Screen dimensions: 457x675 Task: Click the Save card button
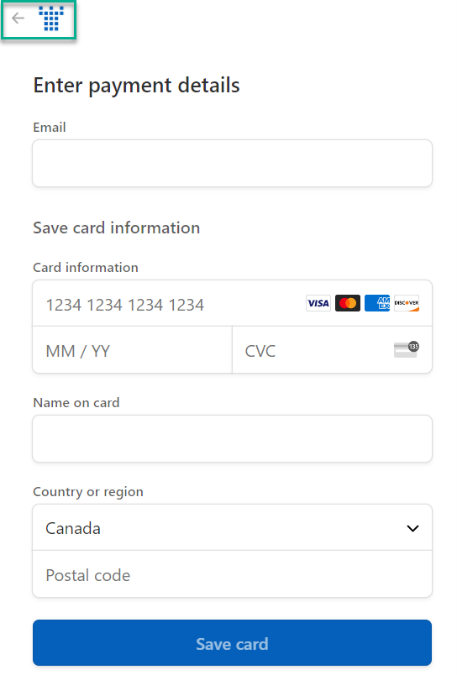pyautogui.click(x=232, y=643)
